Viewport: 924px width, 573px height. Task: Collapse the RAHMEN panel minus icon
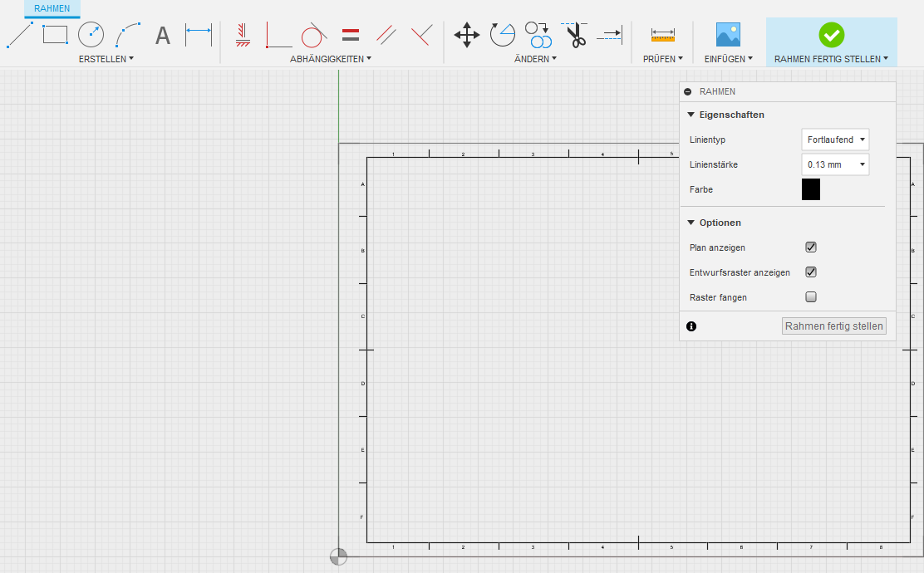(688, 92)
